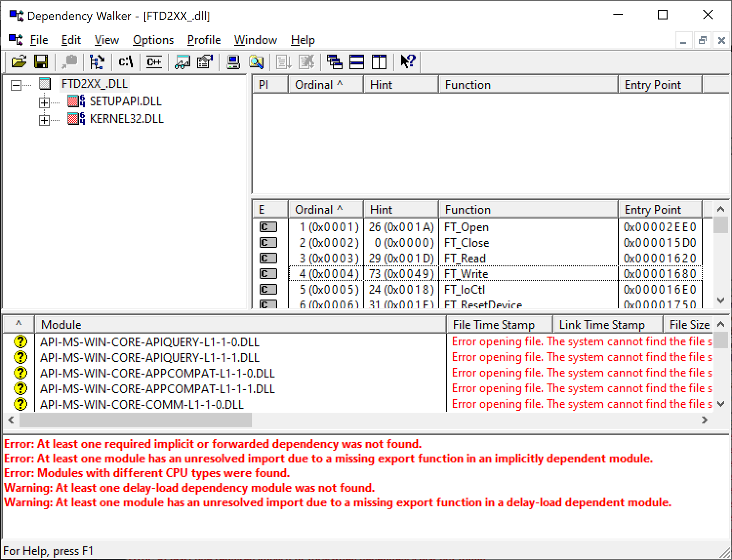View module in external viewer icon
732x560 pixels.
pos(183,62)
